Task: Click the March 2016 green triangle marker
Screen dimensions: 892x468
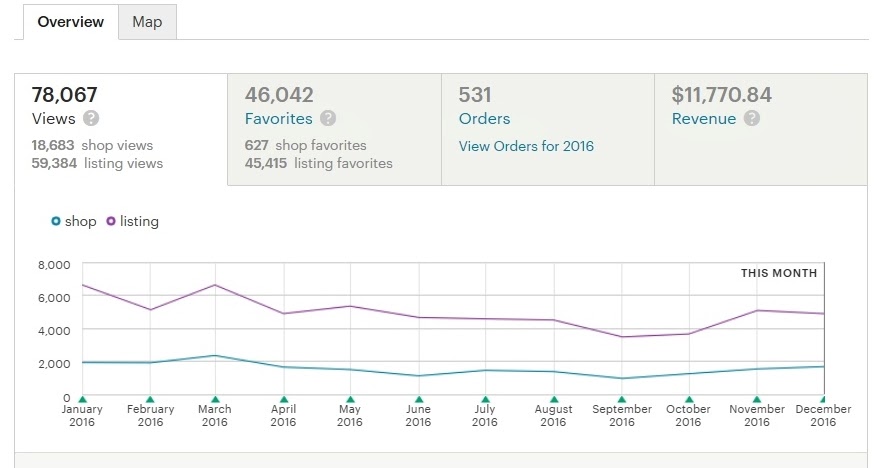Action: coord(215,399)
